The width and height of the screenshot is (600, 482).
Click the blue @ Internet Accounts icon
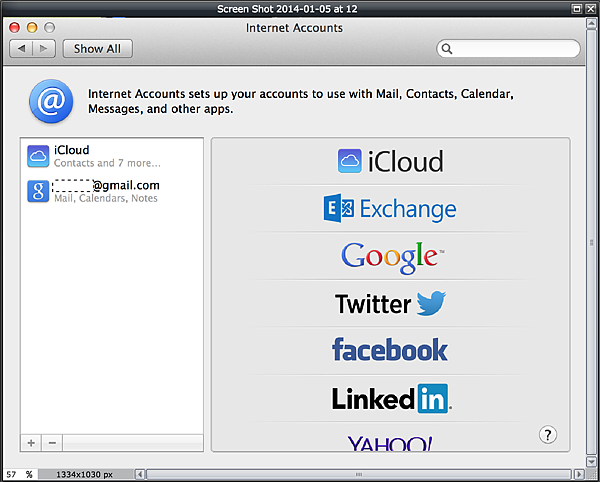point(51,101)
